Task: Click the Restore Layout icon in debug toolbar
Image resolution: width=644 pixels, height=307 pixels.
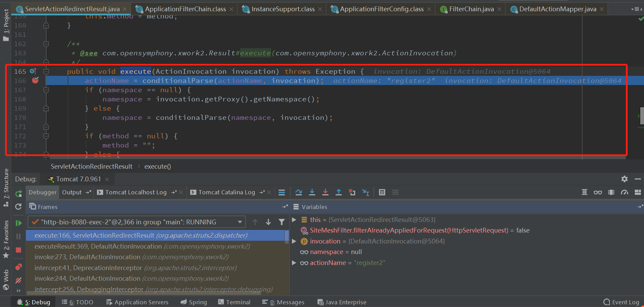Action: 638,192
